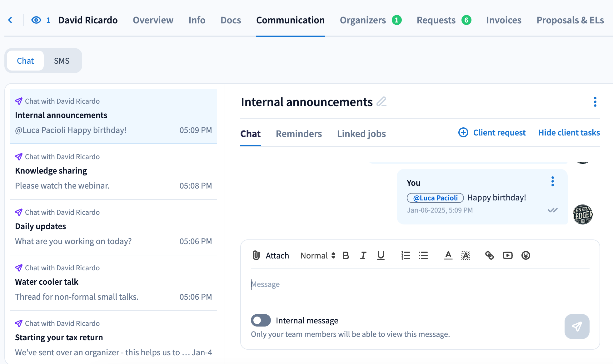Click the eye watchers icon
The image size is (613, 364).
tap(36, 20)
